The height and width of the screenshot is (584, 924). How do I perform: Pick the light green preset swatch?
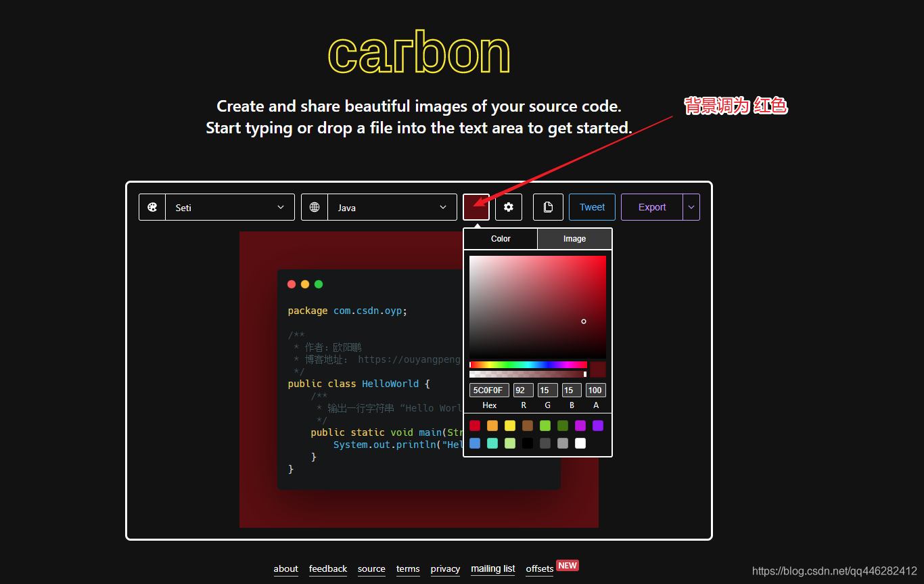[x=545, y=426]
